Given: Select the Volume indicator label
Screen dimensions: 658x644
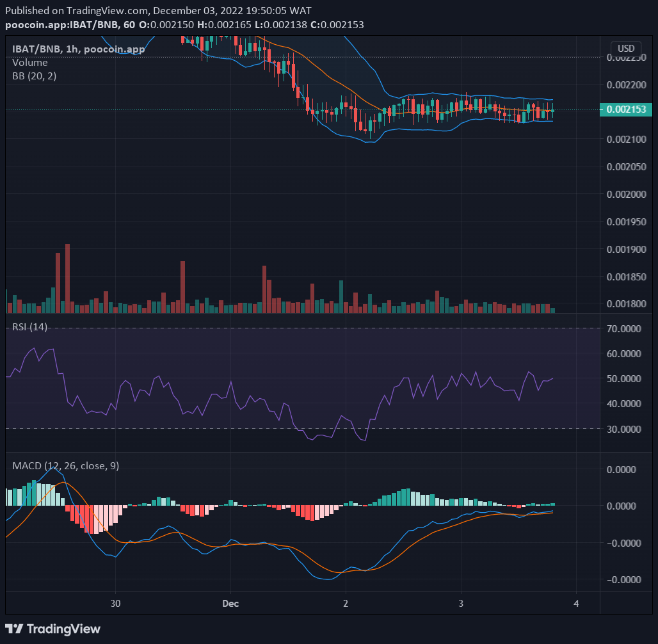Looking at the screenshot, I should (30, 63).
